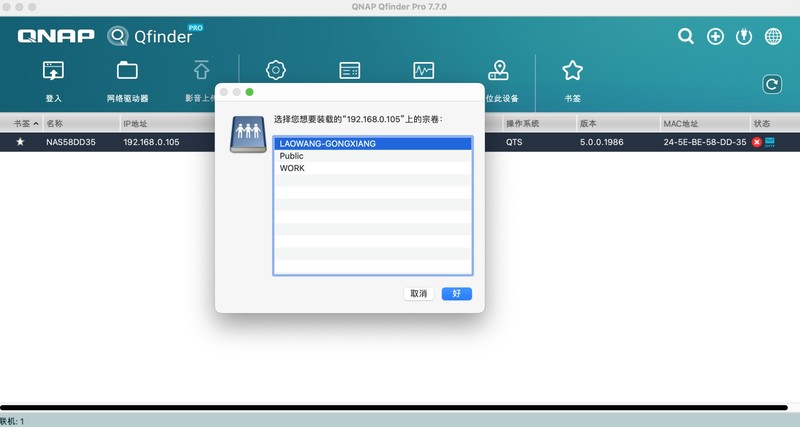
Task: Click the 影音上传 media upload icon
Action: pyautogui.click(x=202, y=71)
